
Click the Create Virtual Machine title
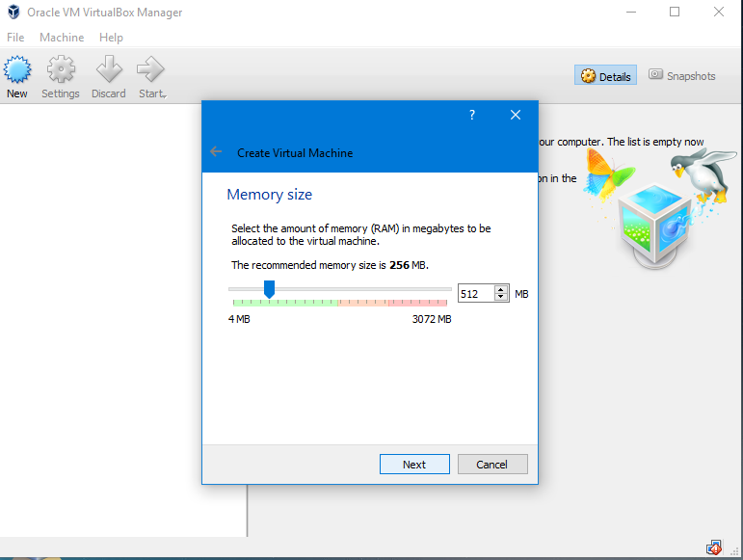click(x=295, y=153)
